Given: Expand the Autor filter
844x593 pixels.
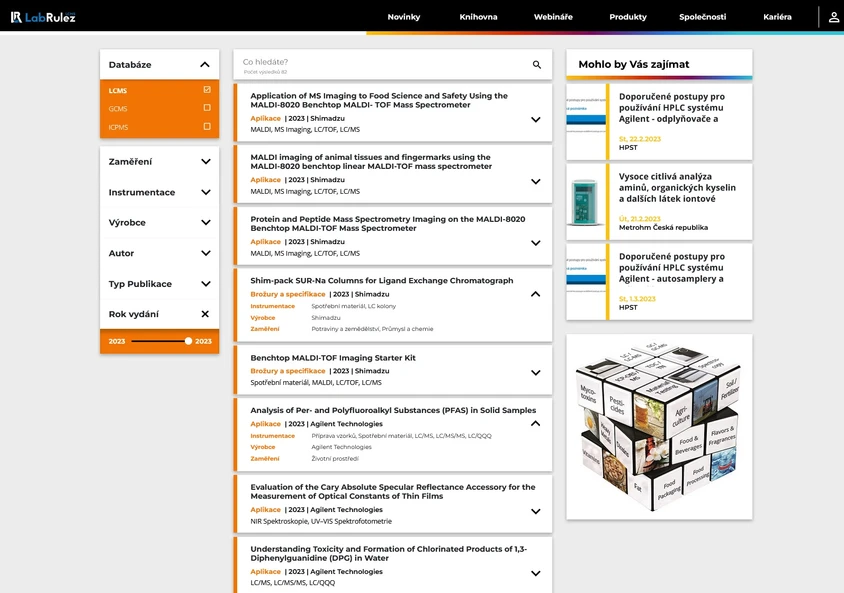Looking at the screenshot, I should [x=206, y=253].
